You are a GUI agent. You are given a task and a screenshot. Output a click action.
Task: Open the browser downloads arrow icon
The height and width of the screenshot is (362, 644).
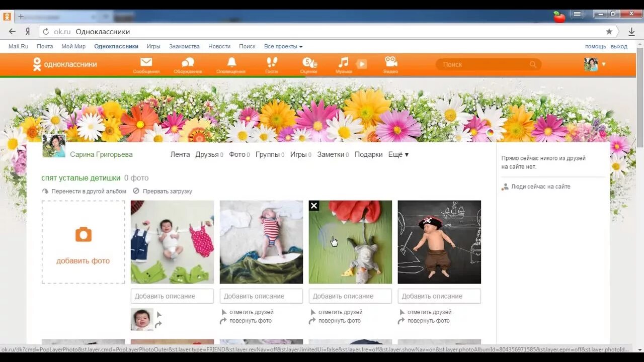click(632, 32)
